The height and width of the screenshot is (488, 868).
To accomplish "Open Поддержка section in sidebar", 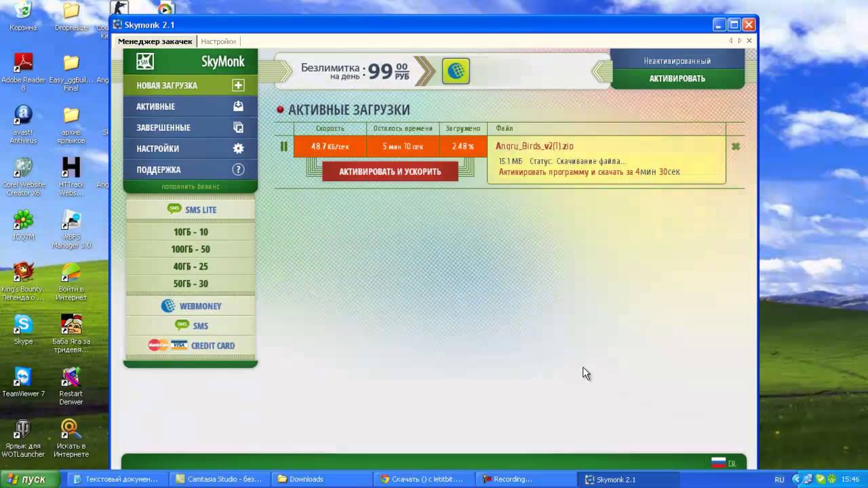I will click(191, 169).
